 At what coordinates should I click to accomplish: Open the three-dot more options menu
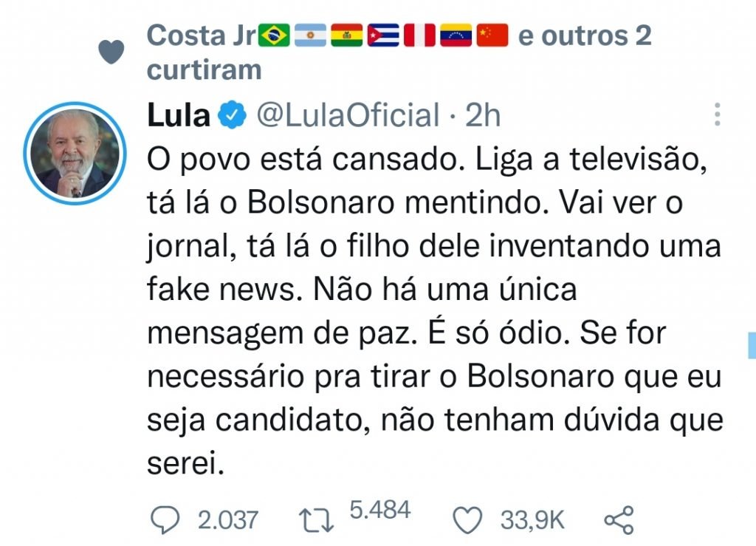point(717,115)
